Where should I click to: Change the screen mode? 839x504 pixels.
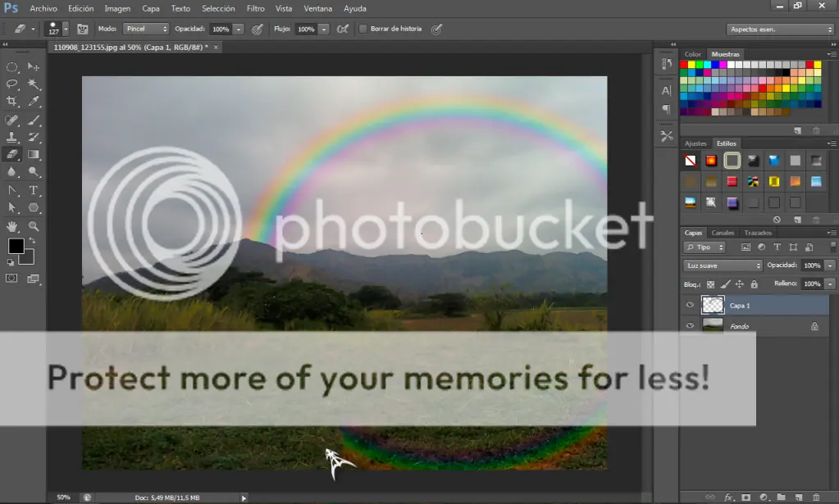tap(33, 279)
